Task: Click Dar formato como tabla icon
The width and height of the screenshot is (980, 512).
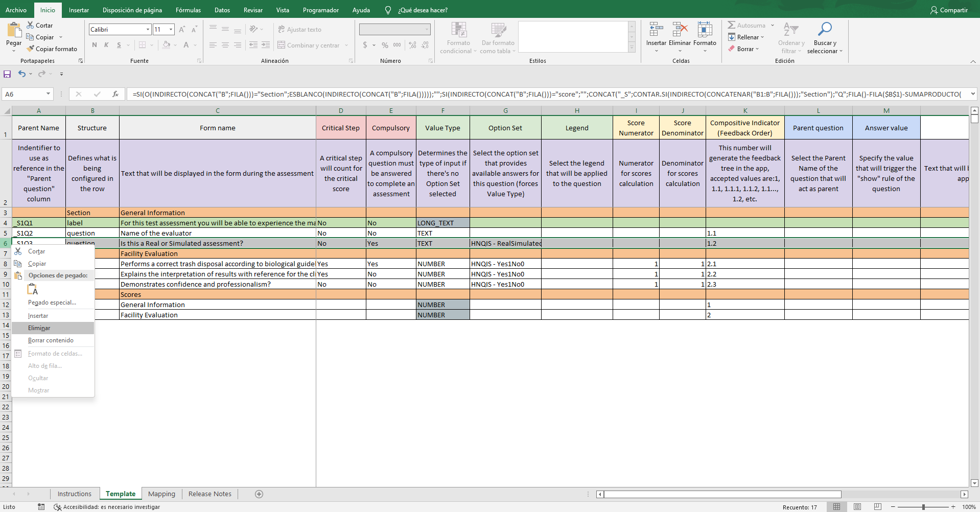Action: point(498,30)
